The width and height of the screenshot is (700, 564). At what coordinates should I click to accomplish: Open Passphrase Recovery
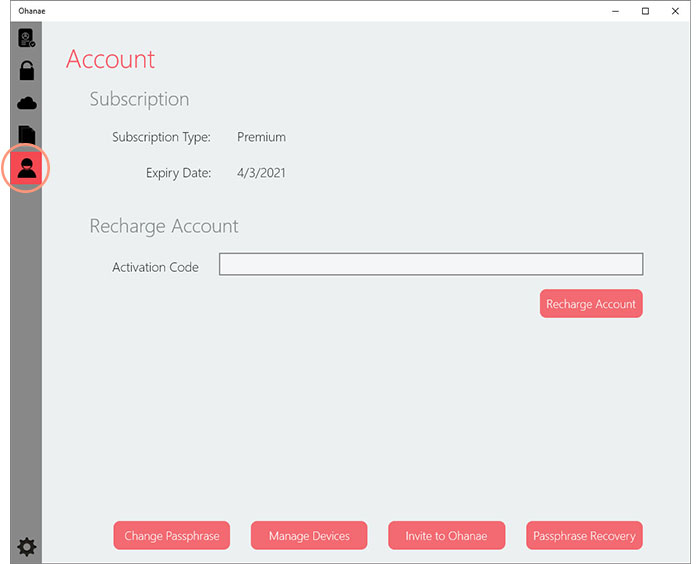(584, 535)
